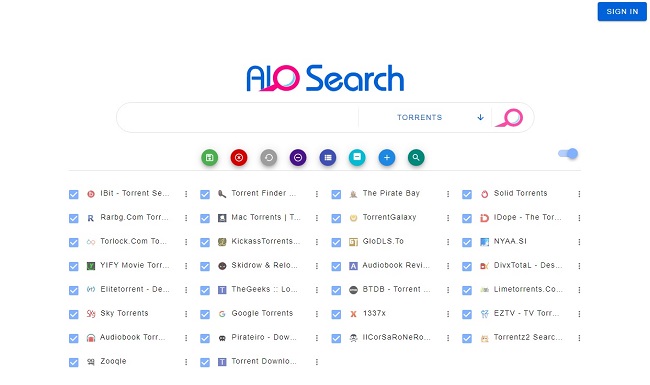The image size is (650, 385).
Task: Click the green save icon button
Action: pos(209,157)
